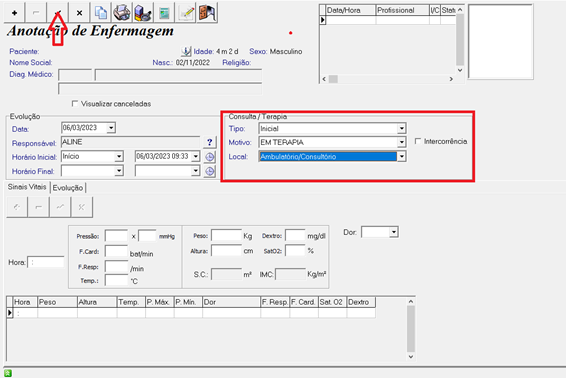Image resolution: width=566 pixels, height=378 pixels.
Task: Click the vertical scrollbar of the history grid
Action: [x=460, y=40]
